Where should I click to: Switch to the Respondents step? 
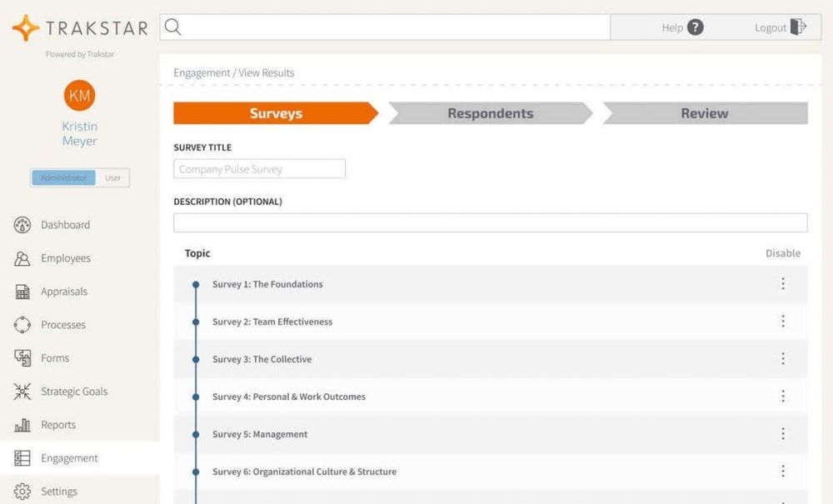pos(490,113)
